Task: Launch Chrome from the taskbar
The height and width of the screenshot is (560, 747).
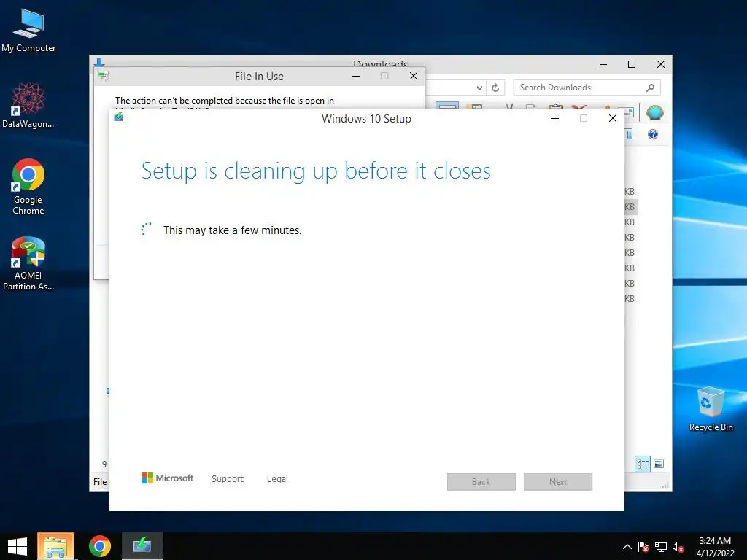Action: (99, 546)
